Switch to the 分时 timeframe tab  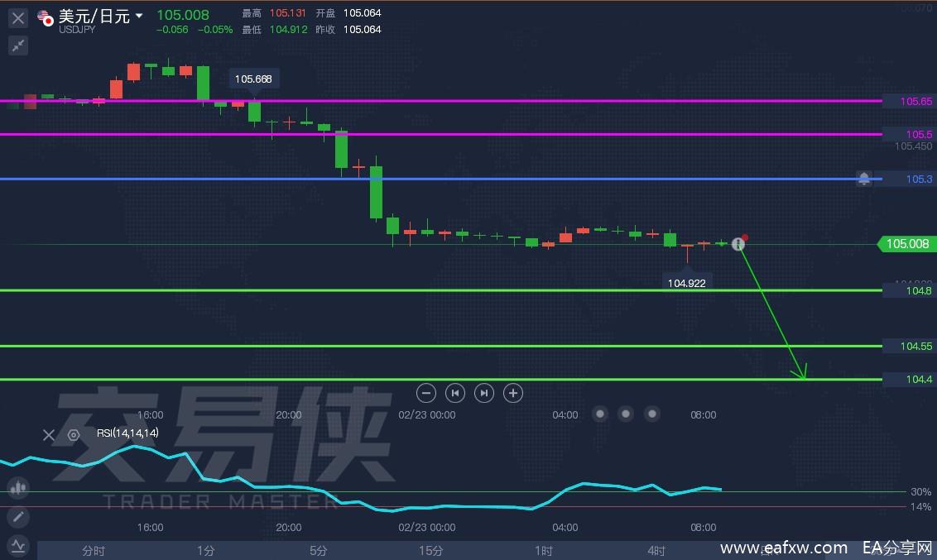click(94, 550)
